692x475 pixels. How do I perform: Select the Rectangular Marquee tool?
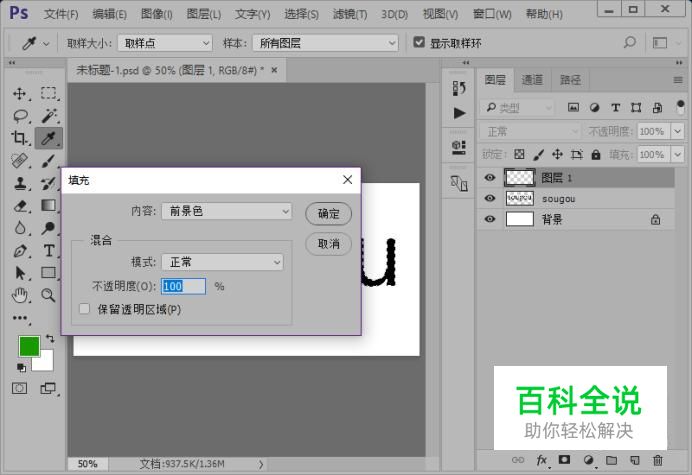pyautogui.click(x=49, y=93)
